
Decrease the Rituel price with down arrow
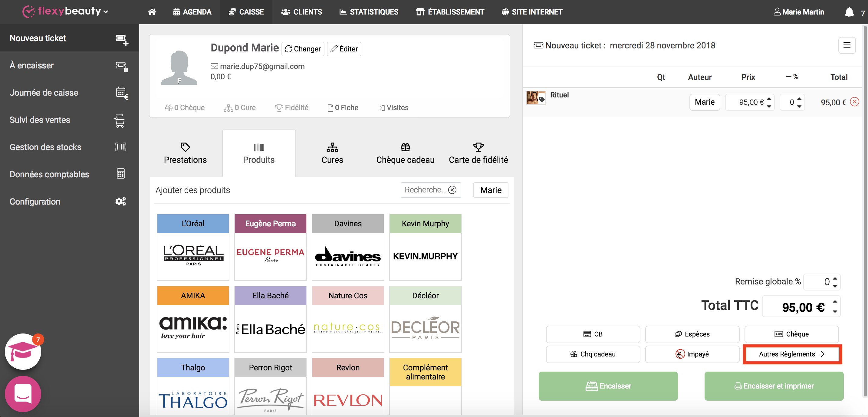pos(769,106)
